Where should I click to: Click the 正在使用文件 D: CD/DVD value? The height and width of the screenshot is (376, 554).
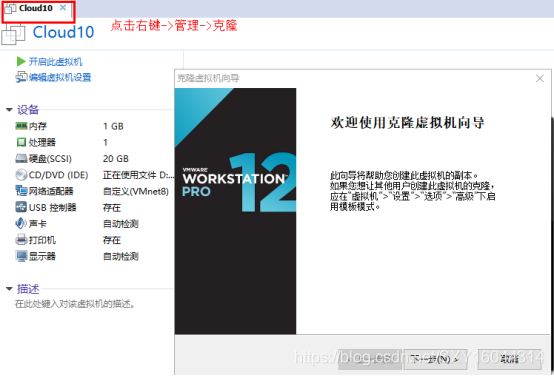pos(138,175)
